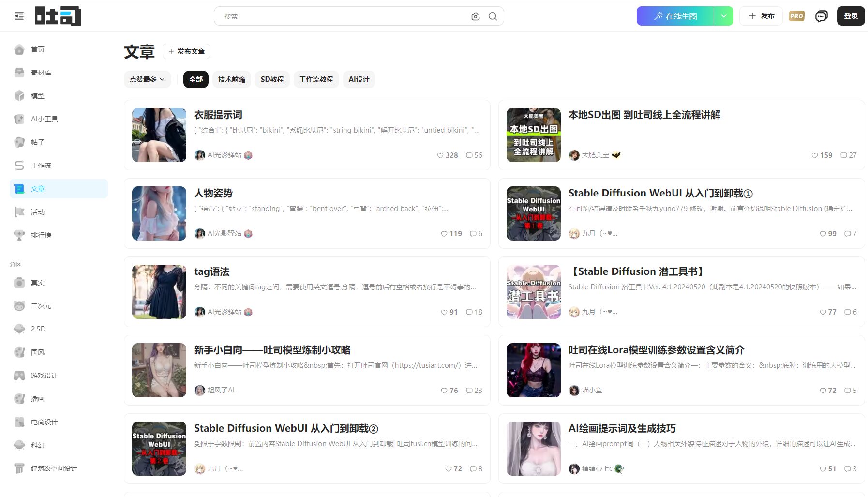Image resolution: width=868 pixels, height=497 pixels.
Task: Expand the 在线生图 button dropdown arrow
Action: pos(724,16)
